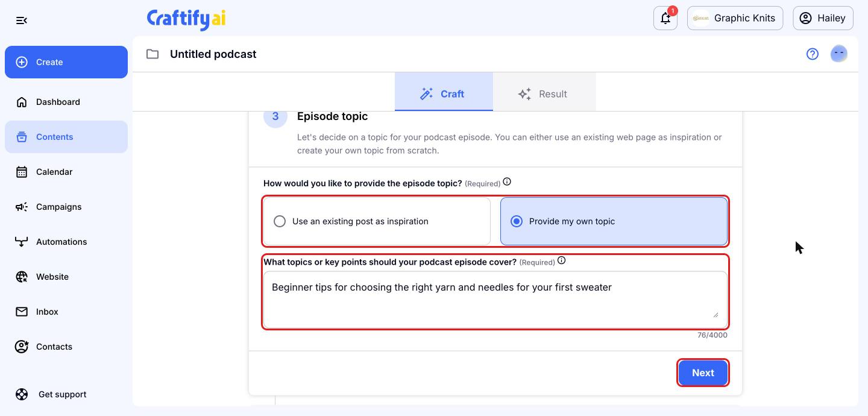The image size is (868, 416).
Task: Open the Graphic Knits workspace switcher
Action: [735, 18]
